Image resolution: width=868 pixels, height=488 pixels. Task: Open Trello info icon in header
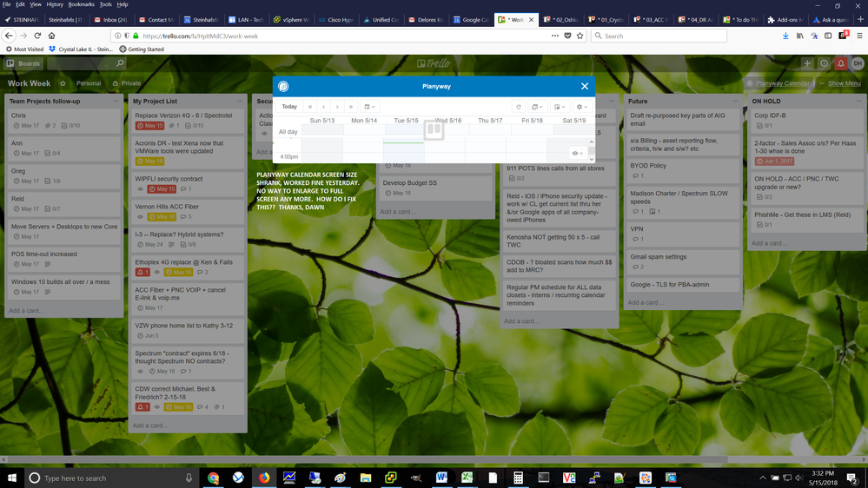824,63
